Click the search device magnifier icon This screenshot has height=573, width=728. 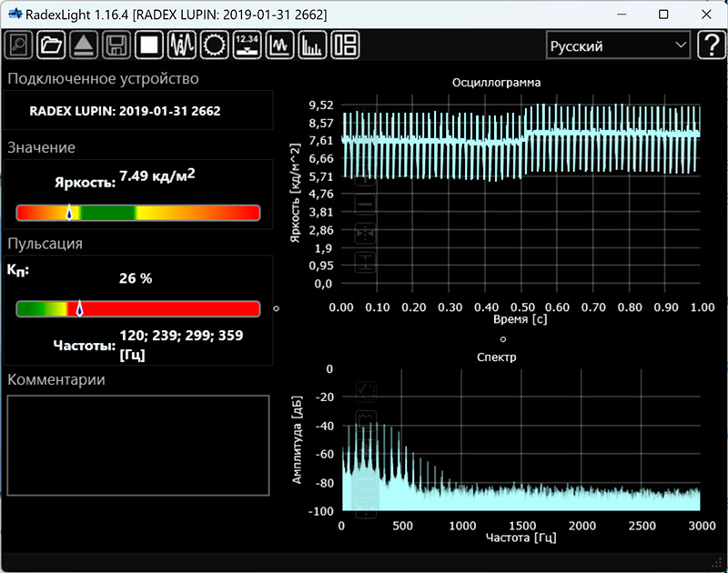18,45
